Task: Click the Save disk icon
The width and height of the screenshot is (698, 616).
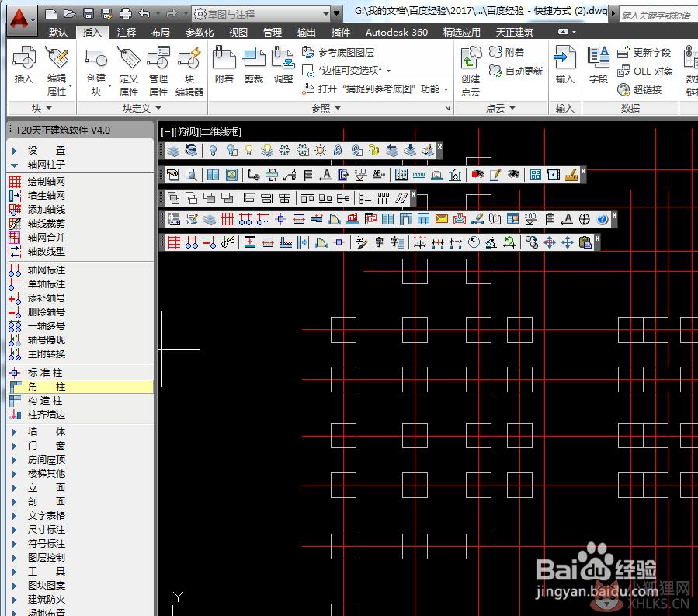Action: (89, 14)
